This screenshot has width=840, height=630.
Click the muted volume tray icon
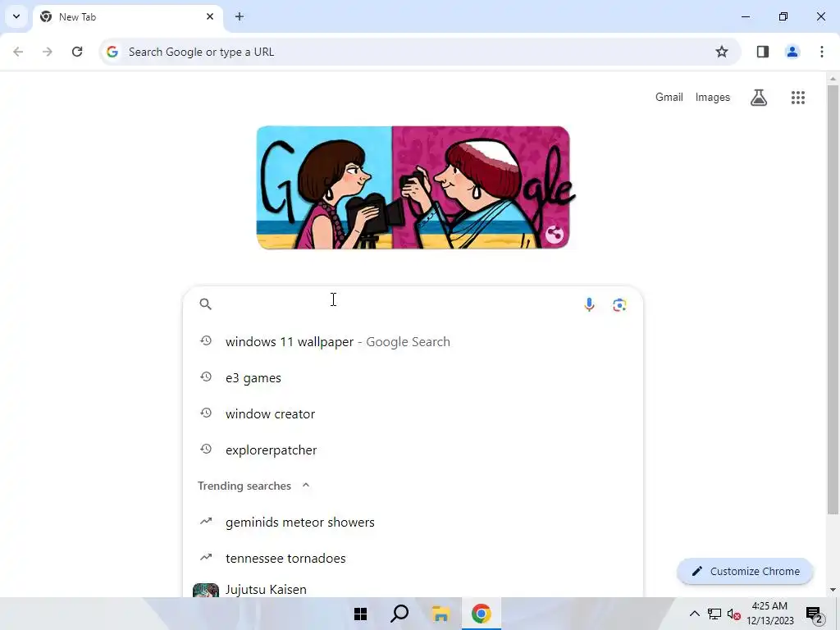click(733, 614)
